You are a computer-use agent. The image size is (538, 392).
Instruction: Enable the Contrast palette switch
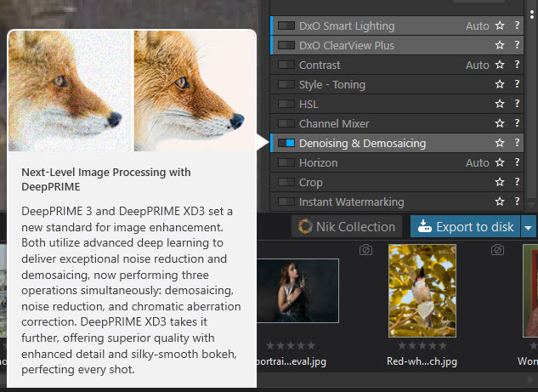pos(286,65)
